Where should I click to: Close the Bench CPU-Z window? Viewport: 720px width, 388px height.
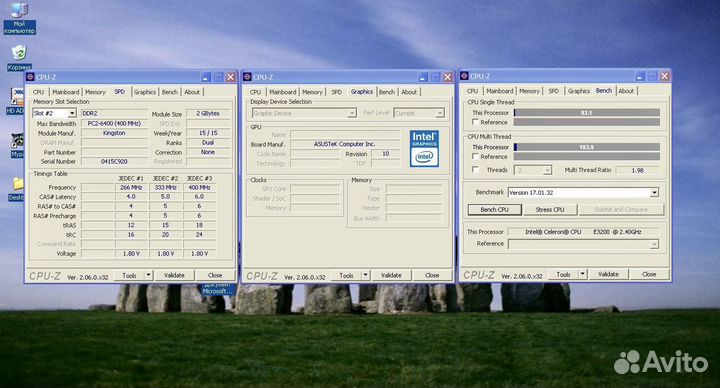tap(664, 76)
